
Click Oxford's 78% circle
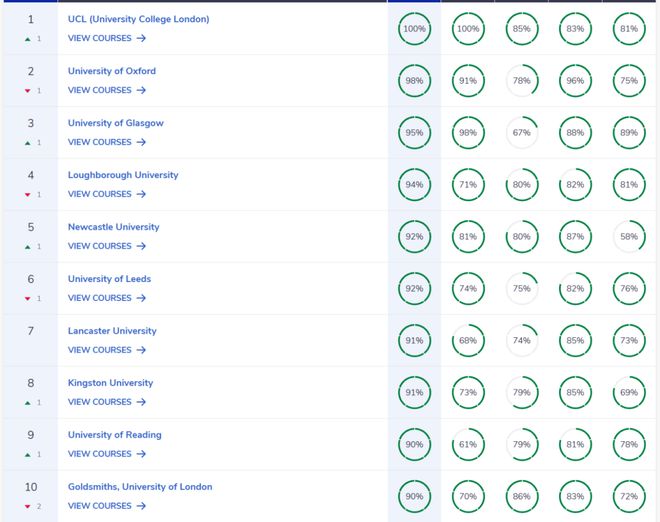click(522, 80)
